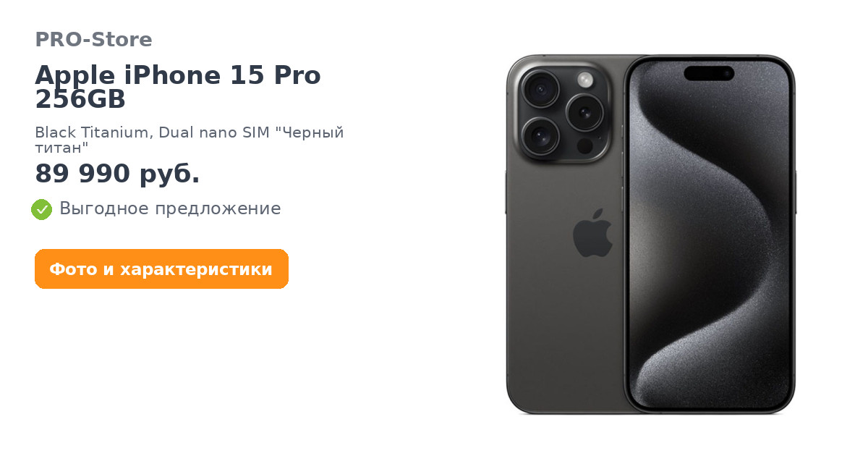Click the upper-left camera lens
The width and height of the screenshot is (868, 456).
540,90
